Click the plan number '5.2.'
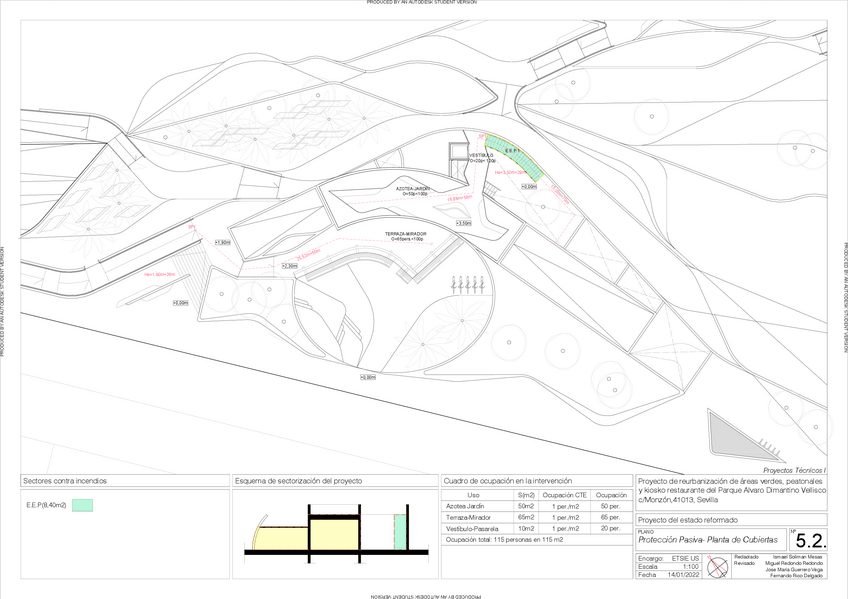The image size is (848, 599). pos(811,540)
